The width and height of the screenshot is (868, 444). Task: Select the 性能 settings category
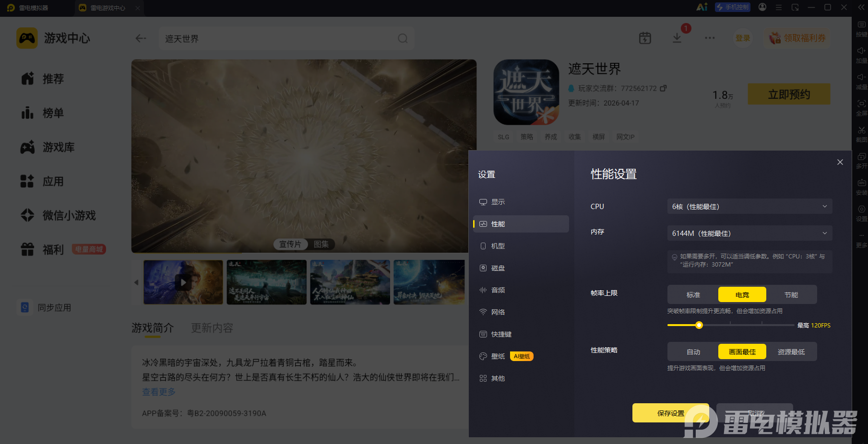point(521,224)
